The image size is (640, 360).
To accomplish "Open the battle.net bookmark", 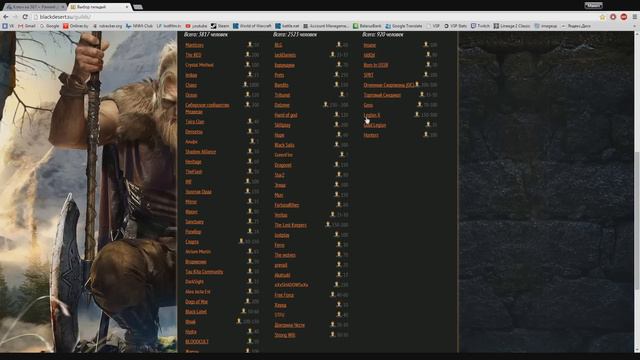I will tap(287, 26).
